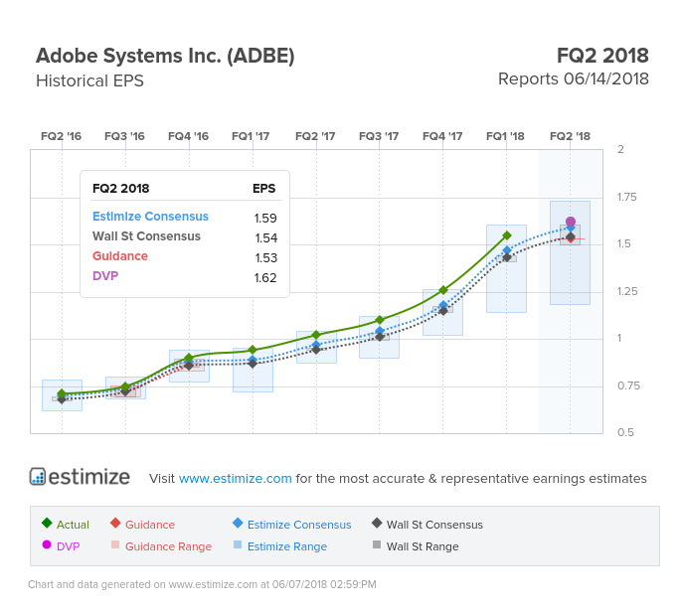Click the 1.59 EPS value
This screenshot has width=681, height=616.
click(x=265, y=218)
